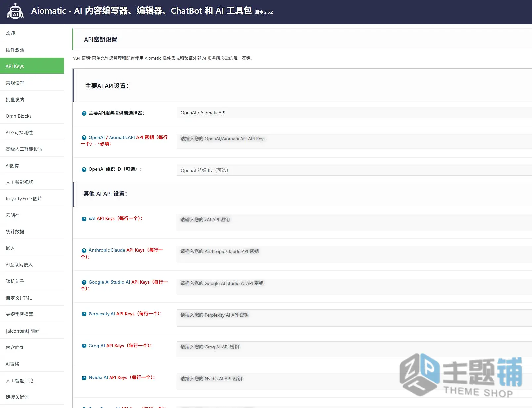The image size is (532, 408).
Task: Click help icon for OpenAI 组织 ID
Action: (84, 170)
